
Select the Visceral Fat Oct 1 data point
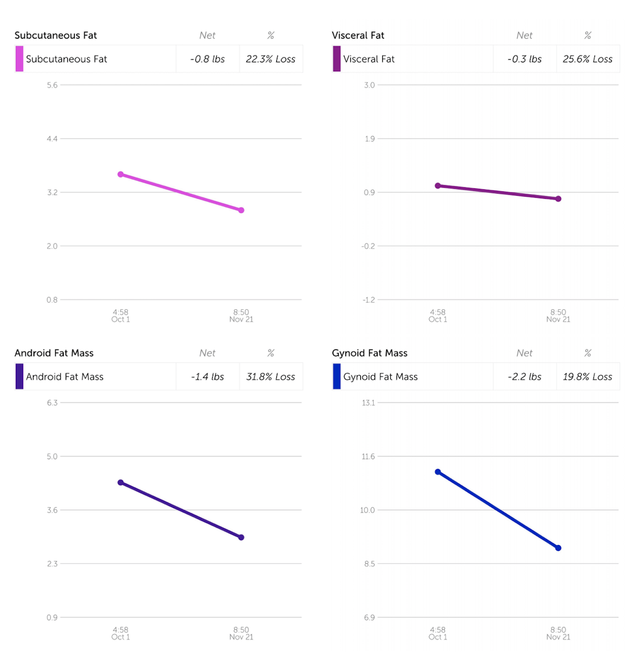click(438, 186)
